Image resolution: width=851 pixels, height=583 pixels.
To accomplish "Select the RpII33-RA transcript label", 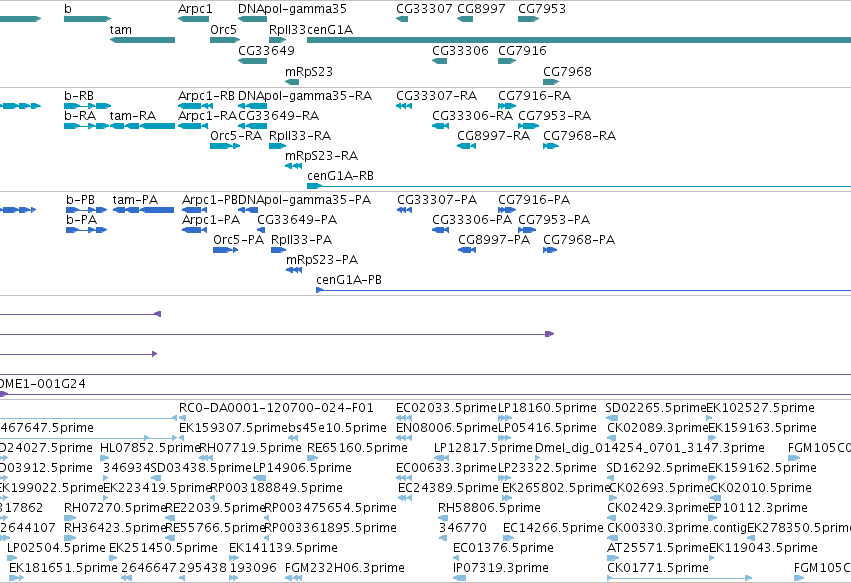I will [x=300, y=136].
